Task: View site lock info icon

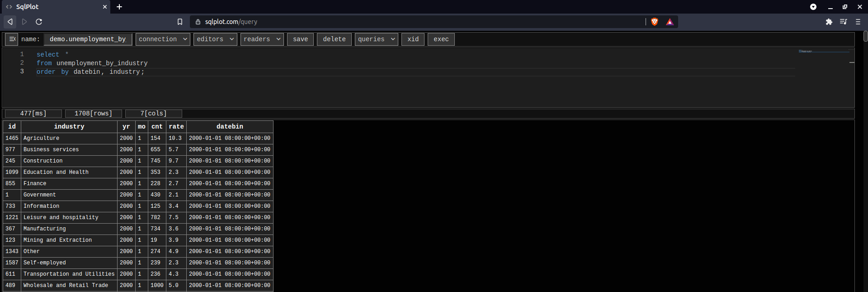Action: (x=198, y=22)
